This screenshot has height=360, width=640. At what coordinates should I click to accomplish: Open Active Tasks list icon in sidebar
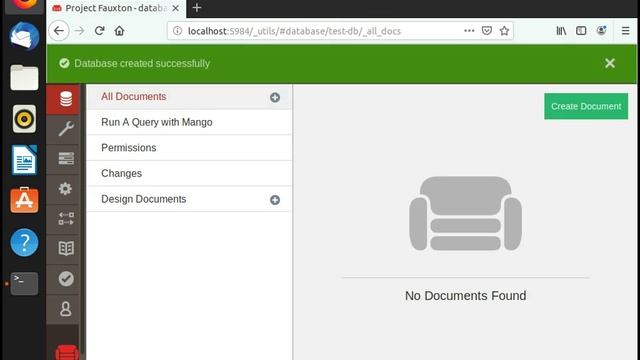66,158
